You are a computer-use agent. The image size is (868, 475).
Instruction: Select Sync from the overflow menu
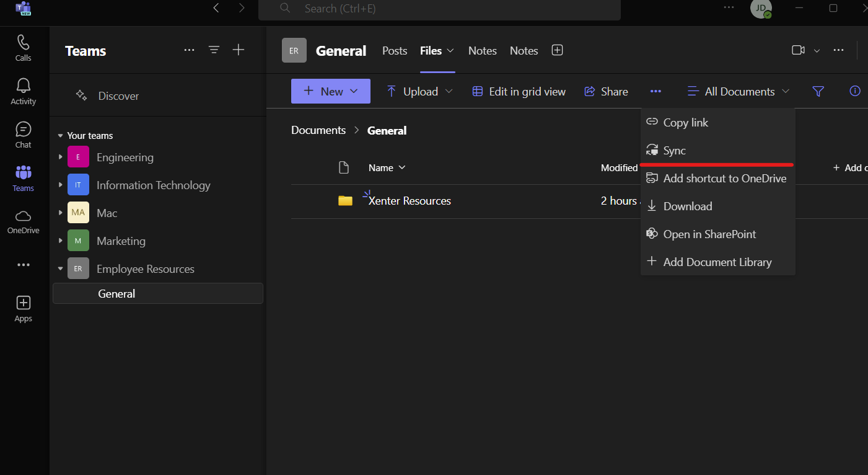tap(674, 150)
